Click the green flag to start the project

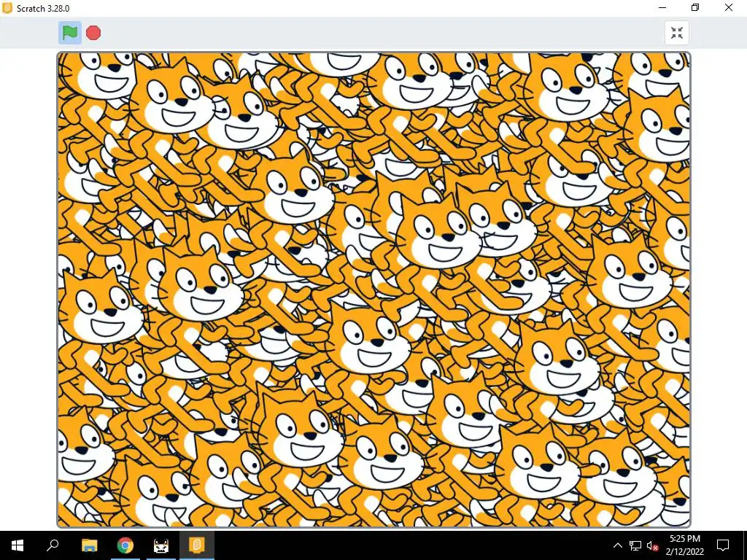69,33
